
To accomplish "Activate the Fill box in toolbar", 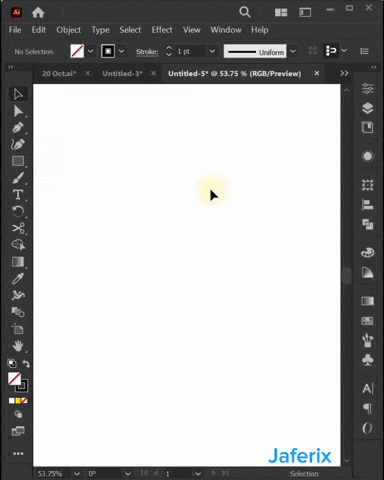I will (x=14, y=379).
